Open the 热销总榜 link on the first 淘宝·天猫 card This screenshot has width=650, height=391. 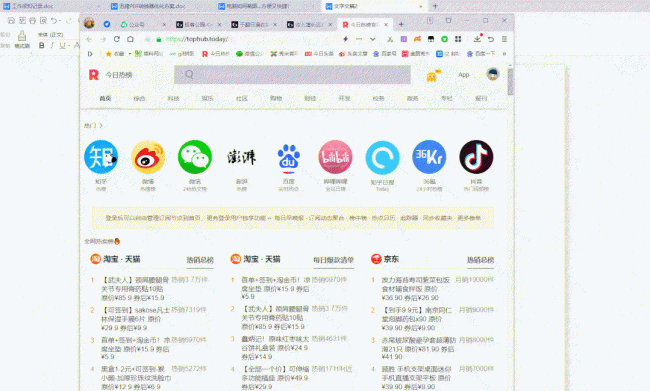(x=200, y=260)
